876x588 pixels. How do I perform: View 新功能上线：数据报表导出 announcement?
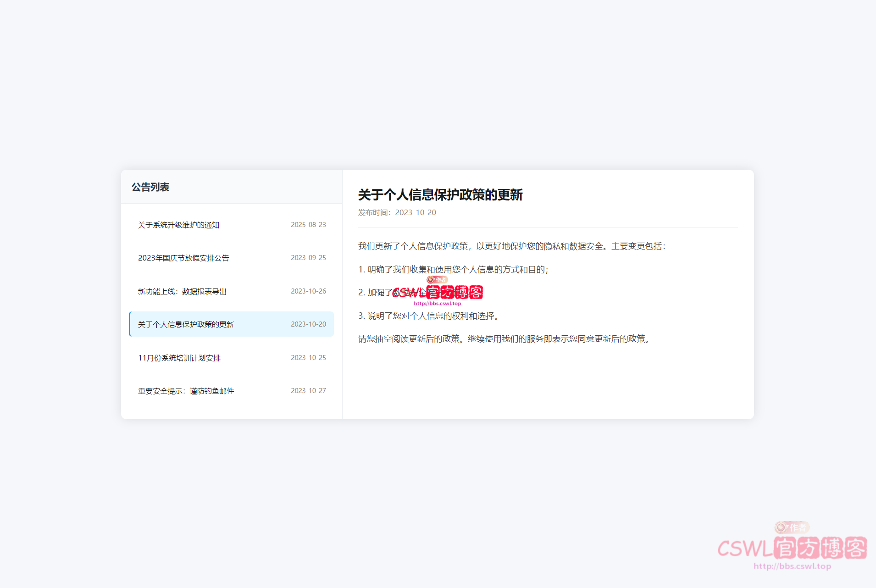point(182,291)
